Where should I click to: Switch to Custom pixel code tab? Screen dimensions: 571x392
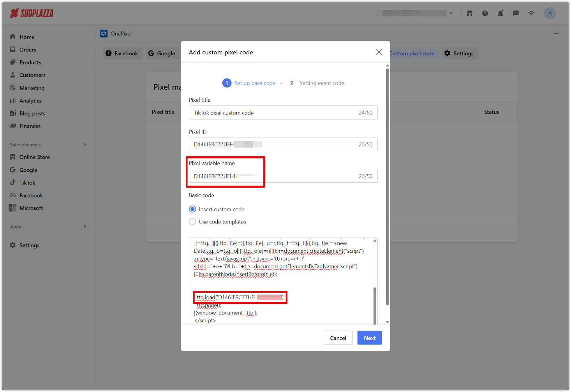pos(412,53)
